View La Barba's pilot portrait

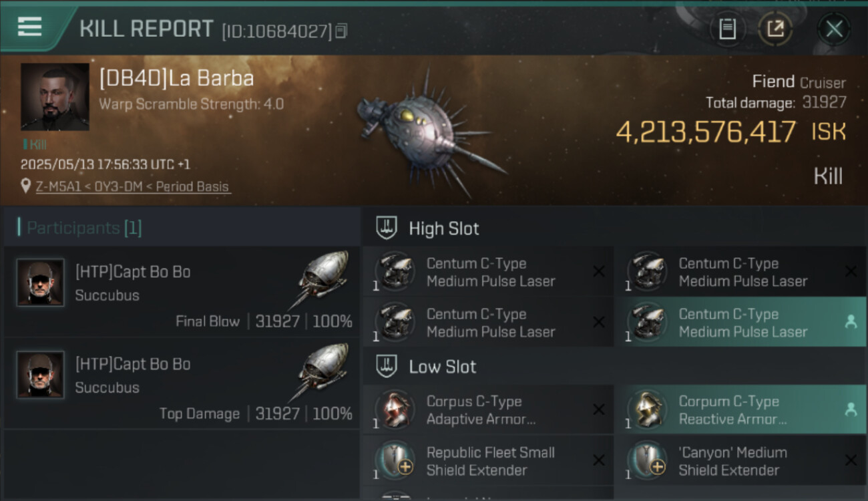pos(55,97)
